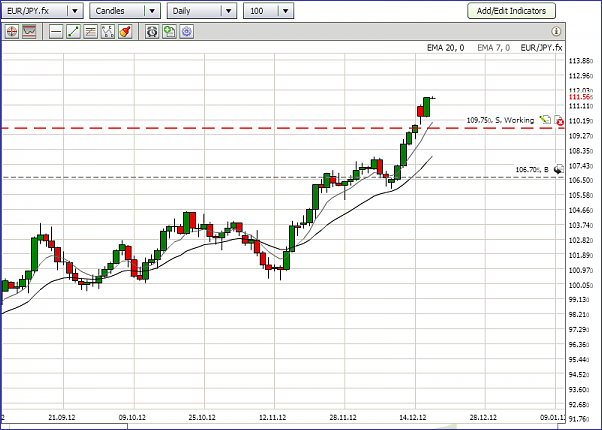
Task: Toggle the price chart overlay tool
Action: point(29,31)
